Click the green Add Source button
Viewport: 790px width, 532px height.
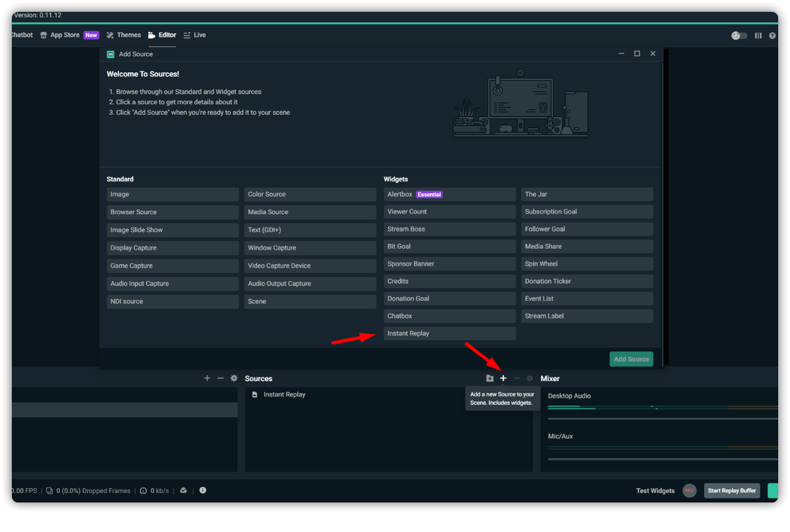coord(631,359)
